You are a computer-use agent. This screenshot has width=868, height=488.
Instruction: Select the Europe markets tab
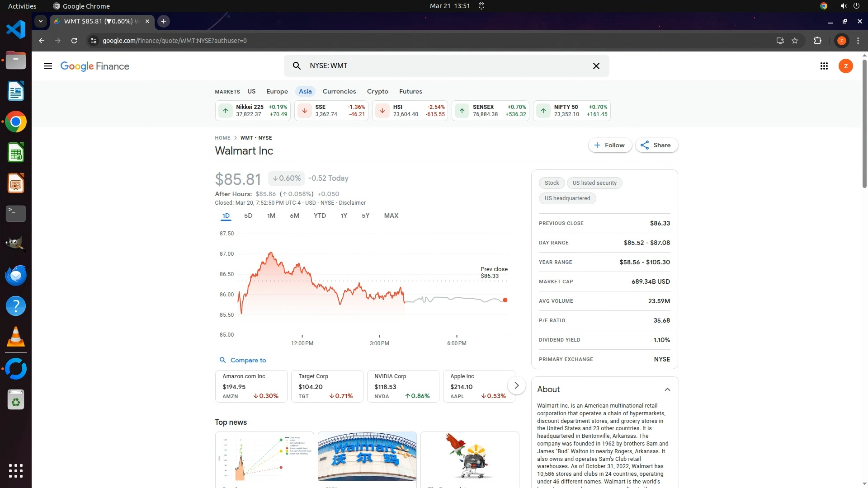point(277,91)
